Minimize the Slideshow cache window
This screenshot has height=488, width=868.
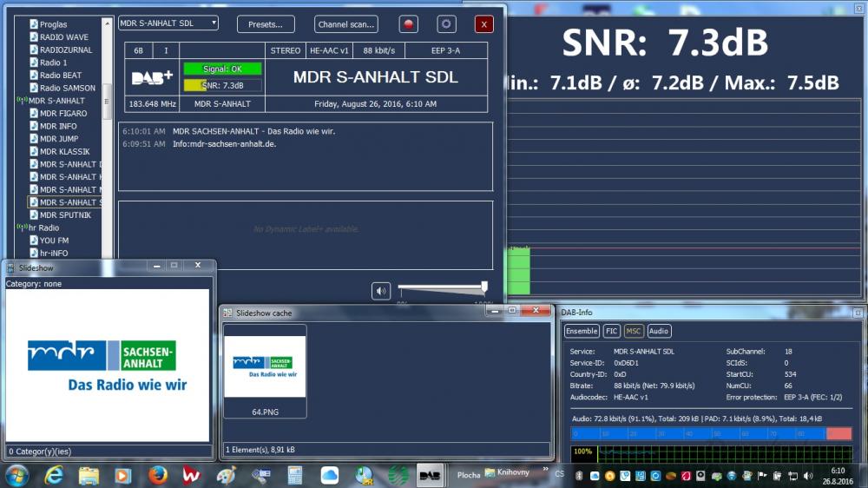[495, 312]
